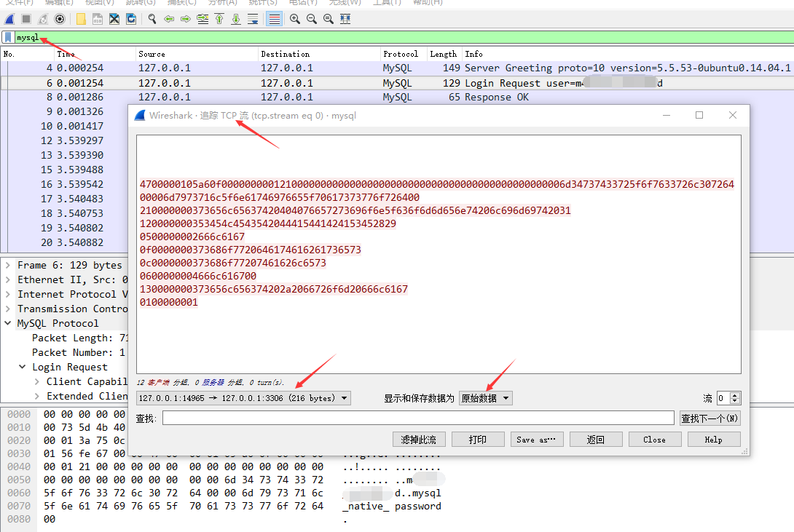Click the zoom in magnifier icon
Screen dimensions: 794x532
(x=295, y=19)
